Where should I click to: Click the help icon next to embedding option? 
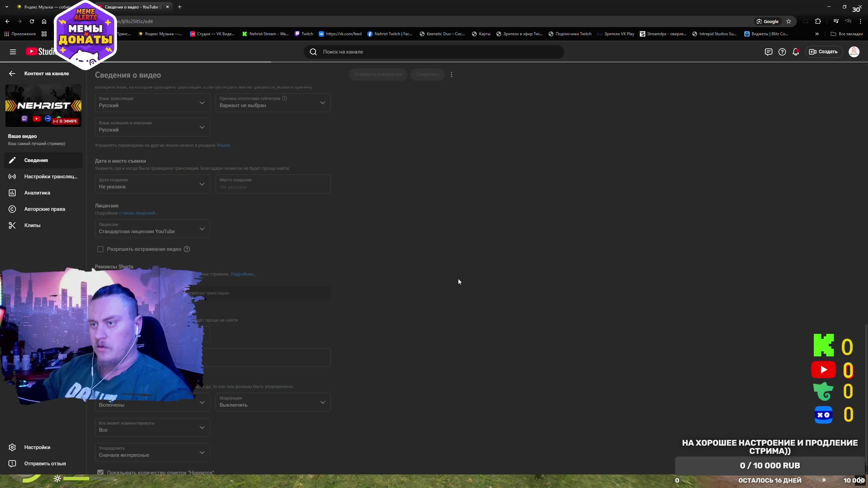pos(187,249)
